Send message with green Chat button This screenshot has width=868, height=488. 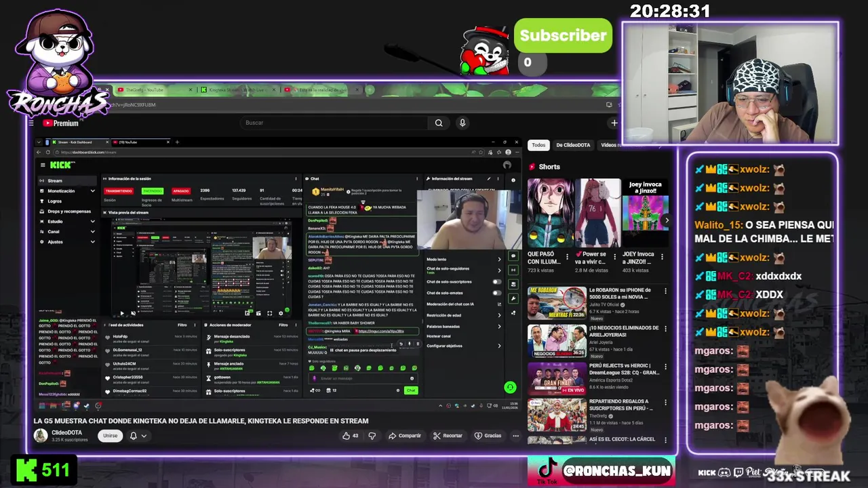click(x=411, y=390)
